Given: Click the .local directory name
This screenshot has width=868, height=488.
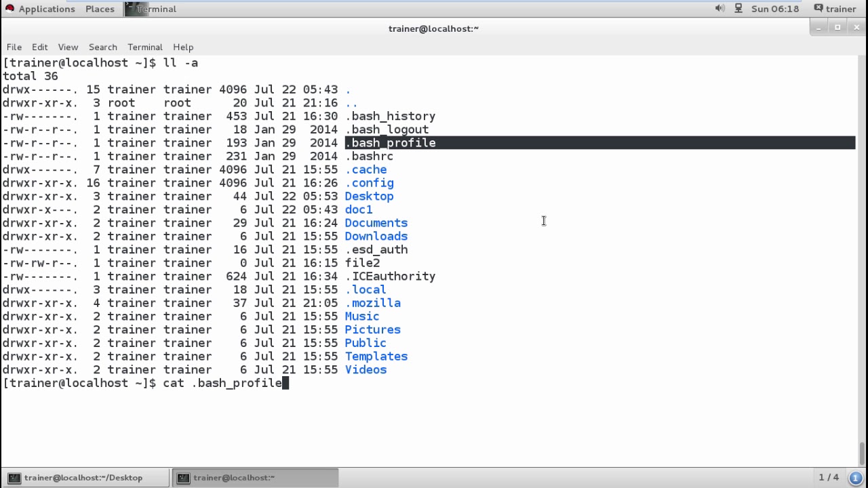Looking at the screenshot, I should [x=366, y=289].
